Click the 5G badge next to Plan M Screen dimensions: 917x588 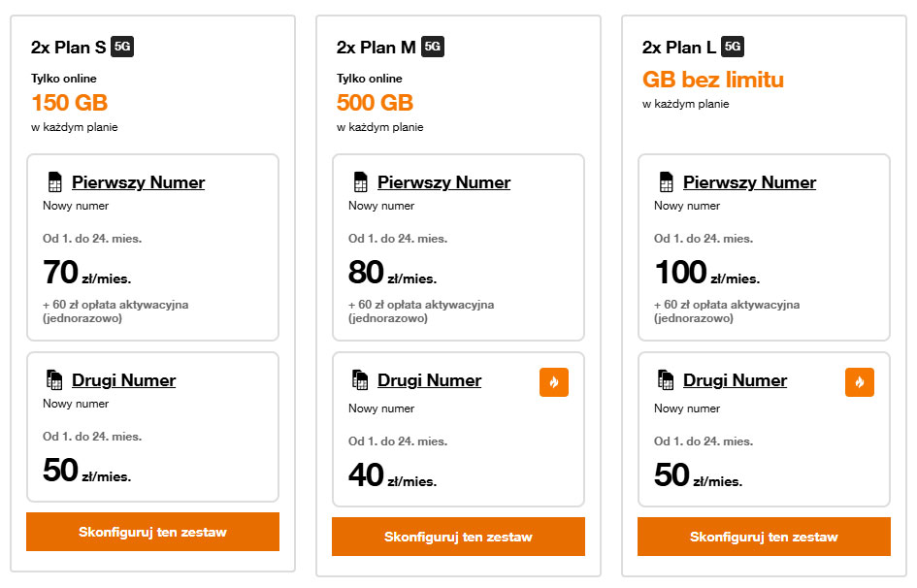pyautogui.click(x=433, y=47)
